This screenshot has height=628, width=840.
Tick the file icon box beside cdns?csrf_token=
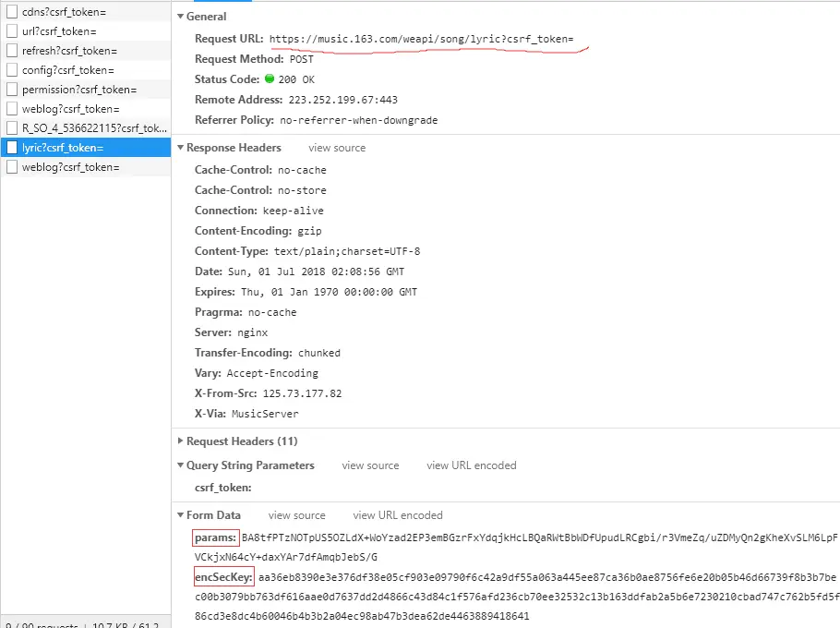tap(12, 12)
